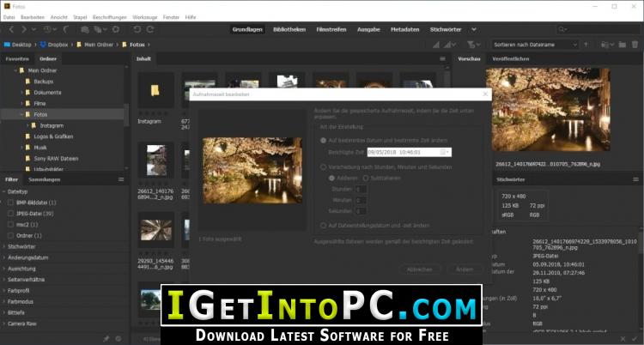Expand the Dokumente folder node
644x345 pixels.
22,93
